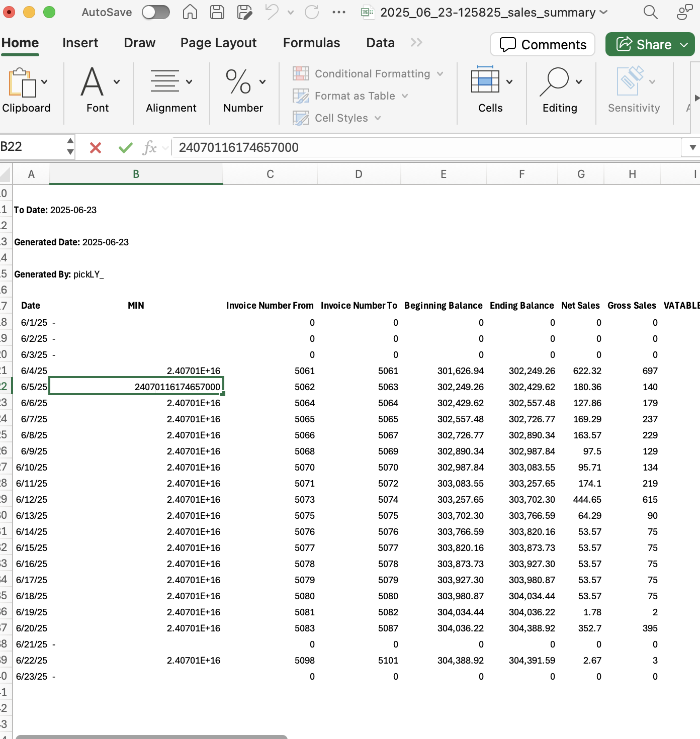Screen dimensions: 700x739
Task: Click the Insert Function fx icon
Action: coord(150,147)
